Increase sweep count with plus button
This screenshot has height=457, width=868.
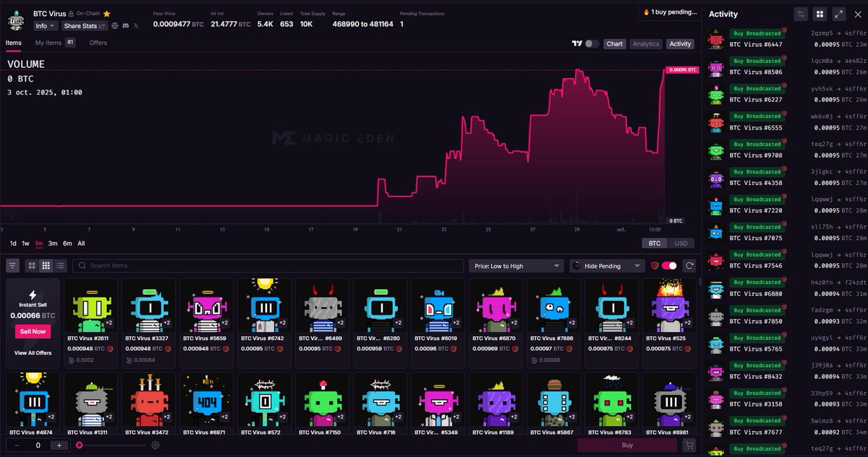click(x=60, y=445)
